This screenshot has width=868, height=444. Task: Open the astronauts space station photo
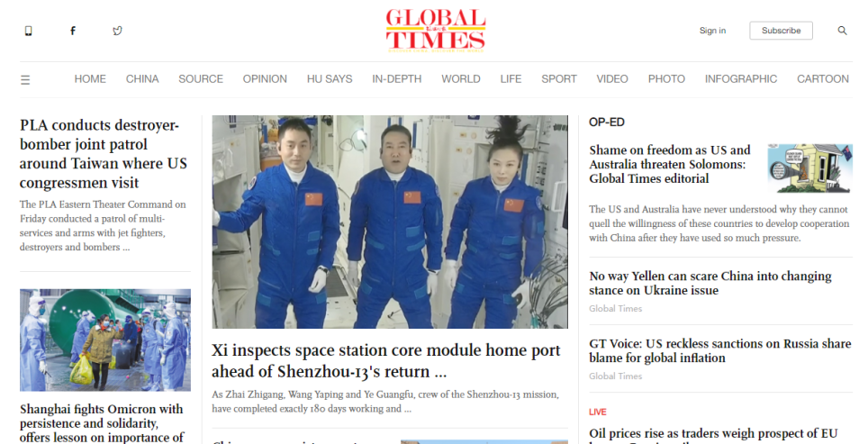[x=390, y=222]
